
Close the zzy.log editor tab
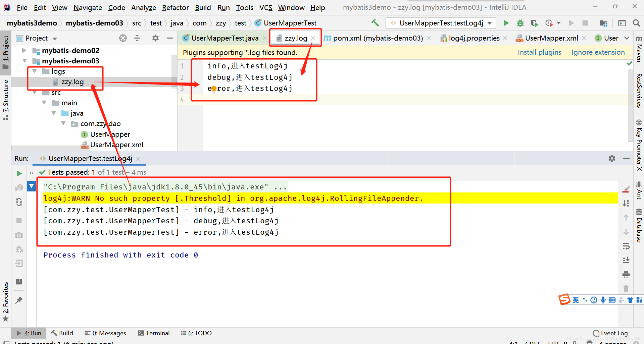point(313,38)
